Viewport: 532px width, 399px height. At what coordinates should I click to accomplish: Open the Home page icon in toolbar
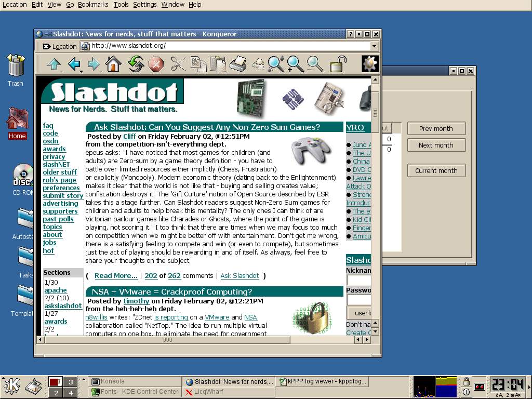click(113, 64)
